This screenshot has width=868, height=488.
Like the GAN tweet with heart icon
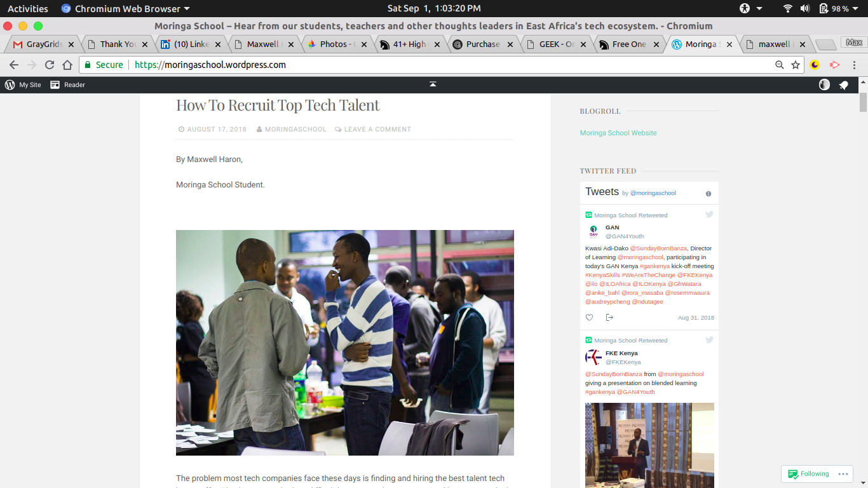[589, 318]
